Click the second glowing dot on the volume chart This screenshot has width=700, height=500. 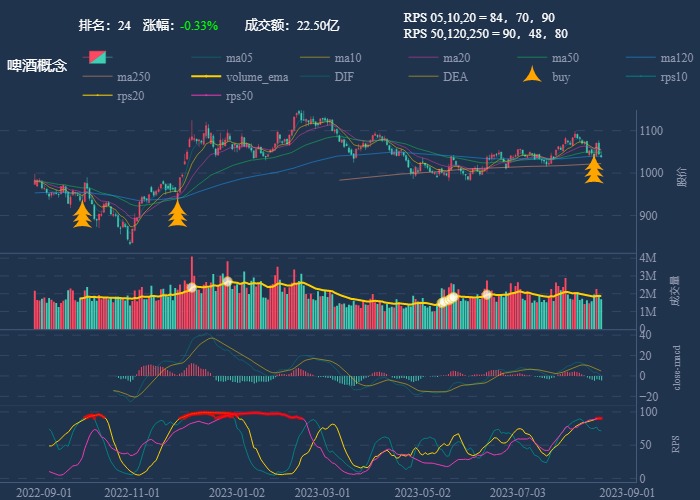(227, 281)
